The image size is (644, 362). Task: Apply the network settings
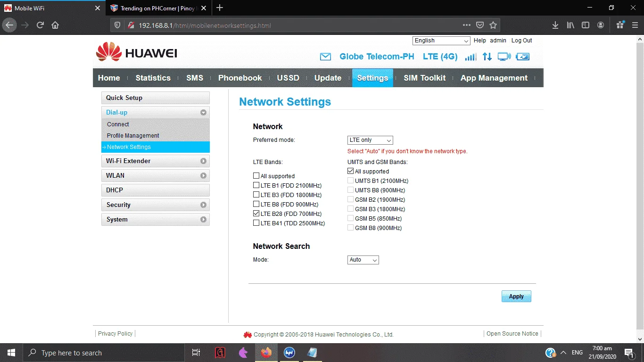[x=516, y=296]
